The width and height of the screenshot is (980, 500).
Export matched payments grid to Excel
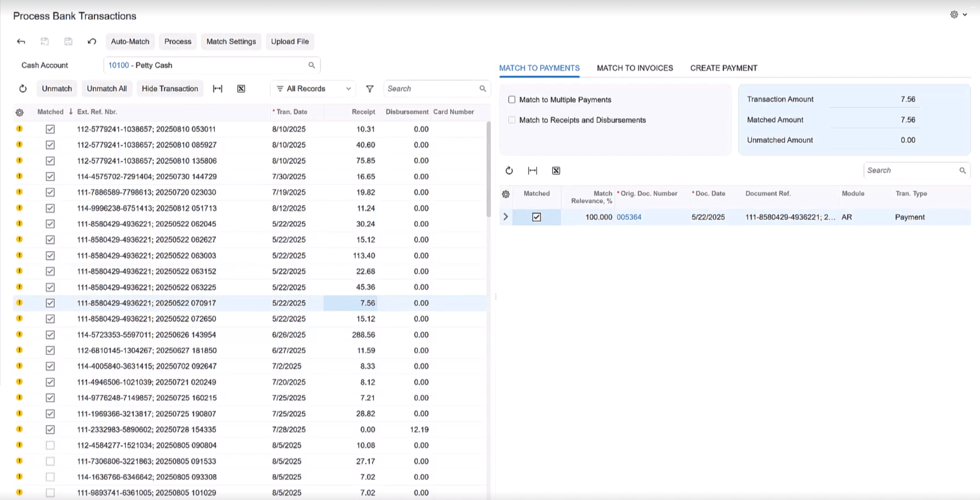click(x=556, y=171)
